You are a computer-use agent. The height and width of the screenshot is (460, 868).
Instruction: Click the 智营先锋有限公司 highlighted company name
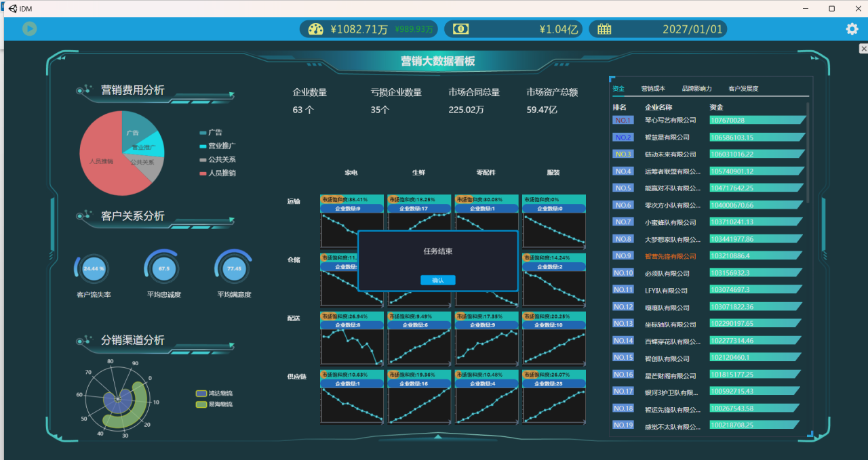670,257
